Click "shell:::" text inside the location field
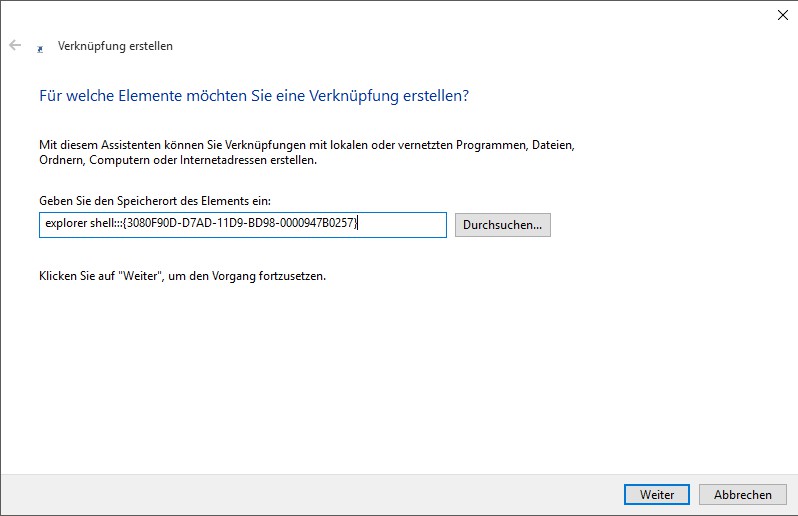Viewport: 798px width, 516px height. point(105,225)
